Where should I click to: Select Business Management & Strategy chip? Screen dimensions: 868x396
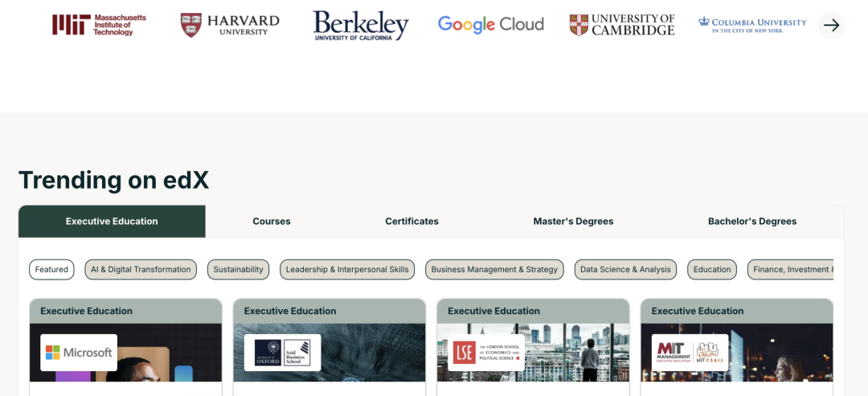tap(494, 269)
